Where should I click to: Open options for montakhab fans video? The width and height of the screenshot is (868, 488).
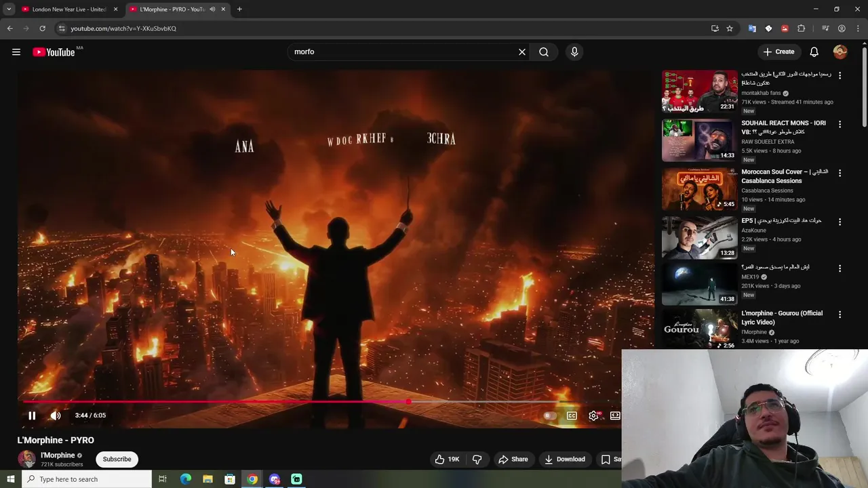tap(840, 76)
